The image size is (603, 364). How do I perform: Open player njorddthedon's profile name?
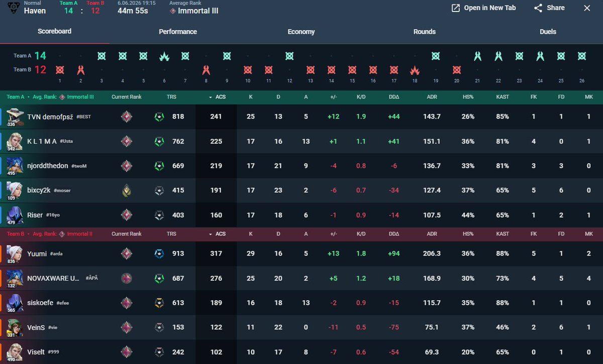click(47, 166)
